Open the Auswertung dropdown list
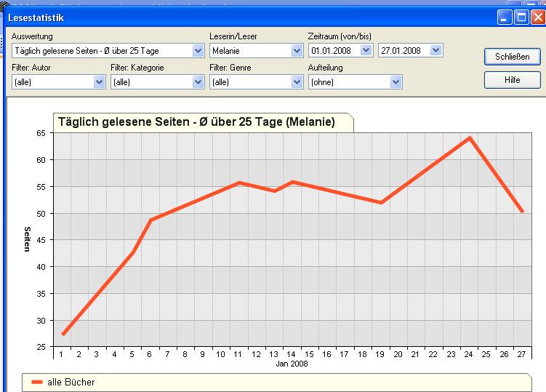The width and height of the screenshot is (546, 392). (x=198, y=51)
